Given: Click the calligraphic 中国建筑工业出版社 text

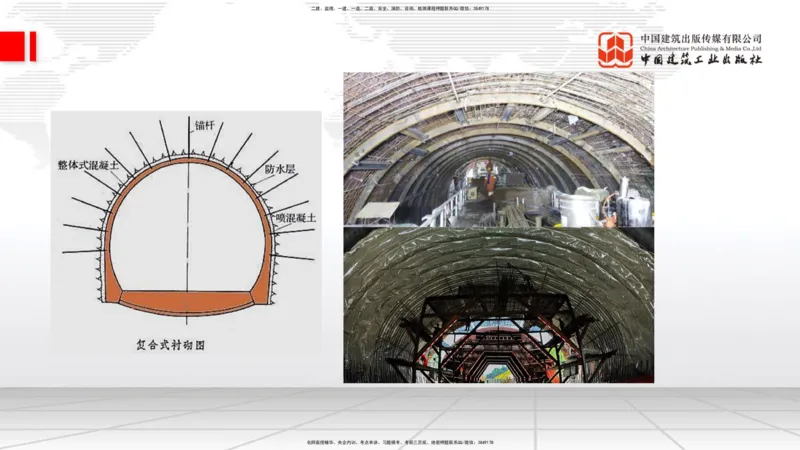Looking at the screenshot, I should coord(701,60).
